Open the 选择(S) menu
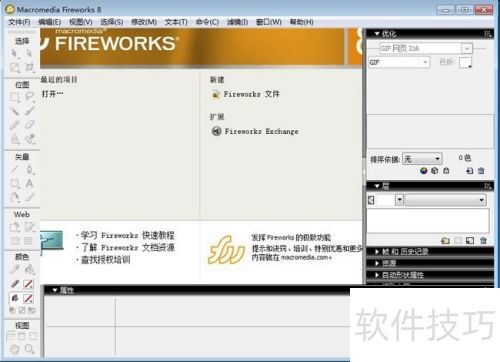This screenshot has height=362, width=500. pos(112,22)
